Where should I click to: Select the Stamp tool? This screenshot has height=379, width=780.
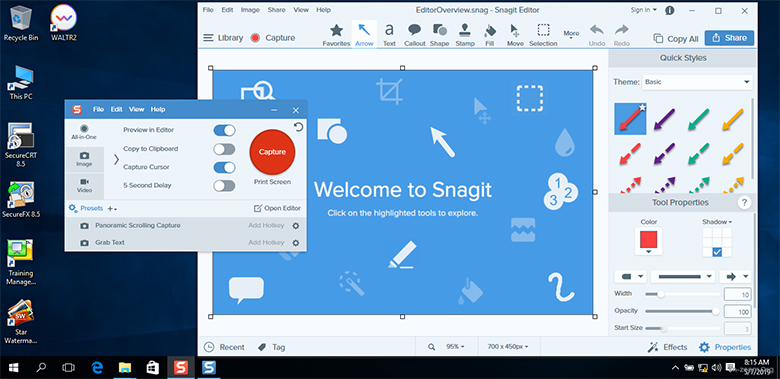pos(465,34)
